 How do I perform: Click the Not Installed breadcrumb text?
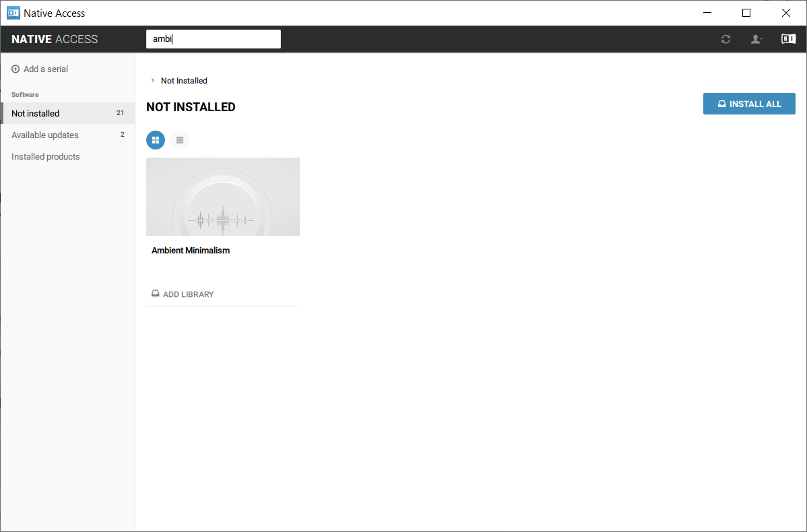coord(184,81)
